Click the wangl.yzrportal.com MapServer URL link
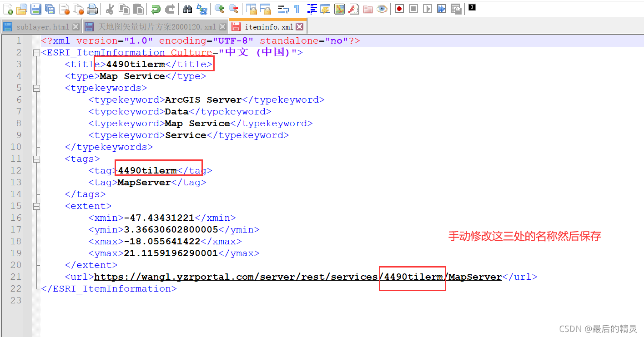This screenshot has width=644, height=337. coord(298,277)
